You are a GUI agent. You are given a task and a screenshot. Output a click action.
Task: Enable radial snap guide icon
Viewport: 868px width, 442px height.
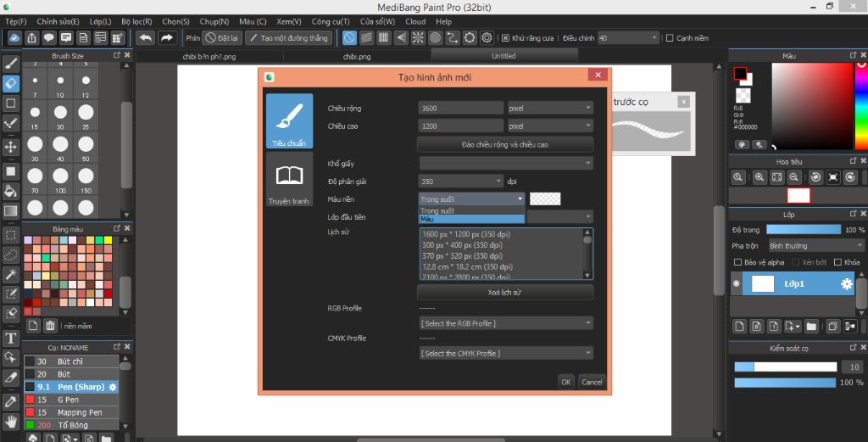(418, 37)
